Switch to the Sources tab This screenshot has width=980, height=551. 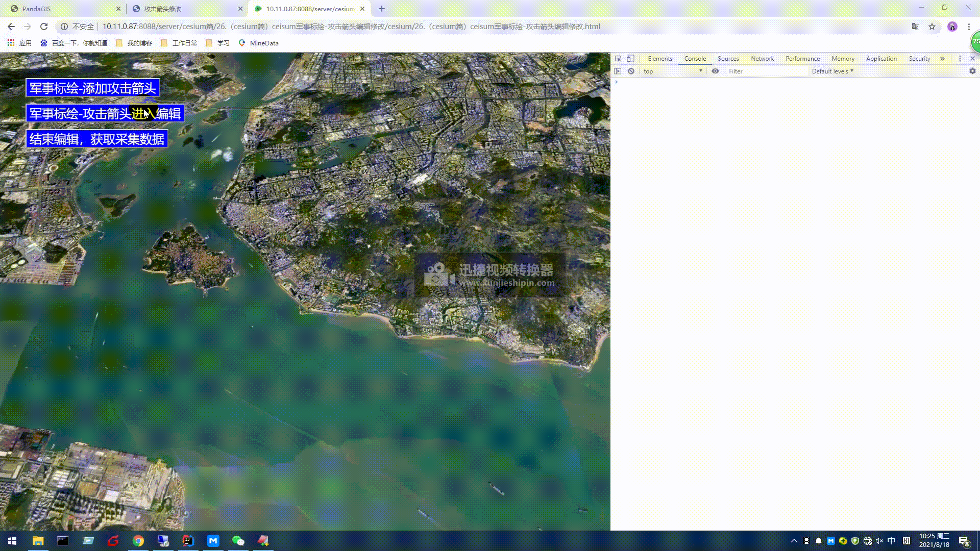click(x=728, y=59)
